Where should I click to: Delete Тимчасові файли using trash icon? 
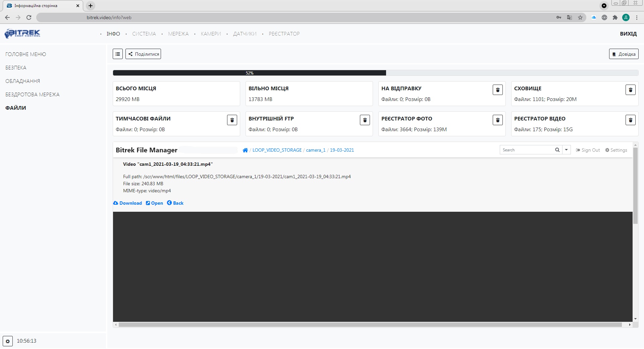click(x=232, y=120)
